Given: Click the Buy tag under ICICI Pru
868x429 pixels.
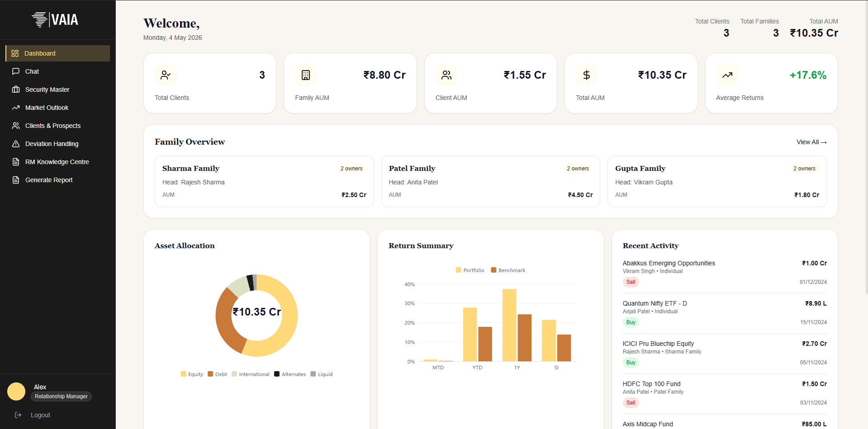Looking at the screenshot, I should (x=631, y=363).
